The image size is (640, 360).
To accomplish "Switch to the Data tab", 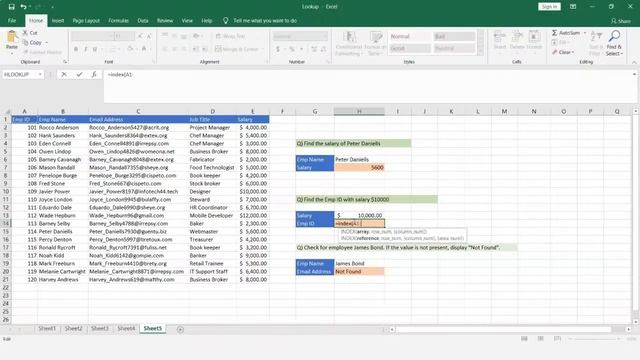I will 143,20.
